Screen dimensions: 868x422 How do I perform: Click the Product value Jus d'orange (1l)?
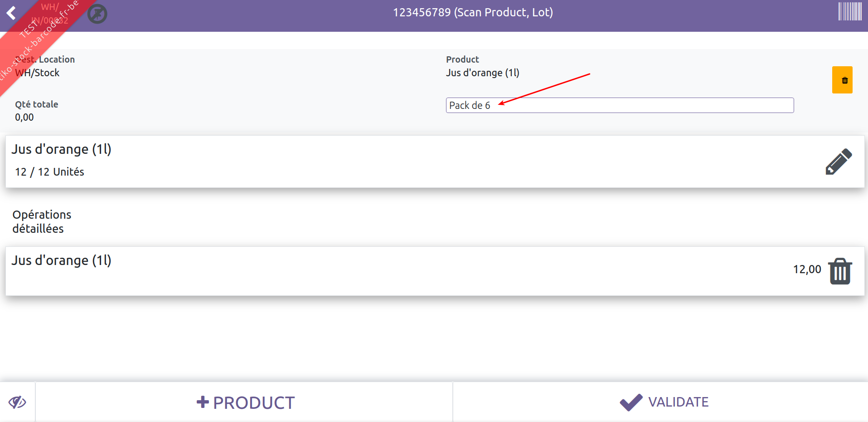pos(483,73)
